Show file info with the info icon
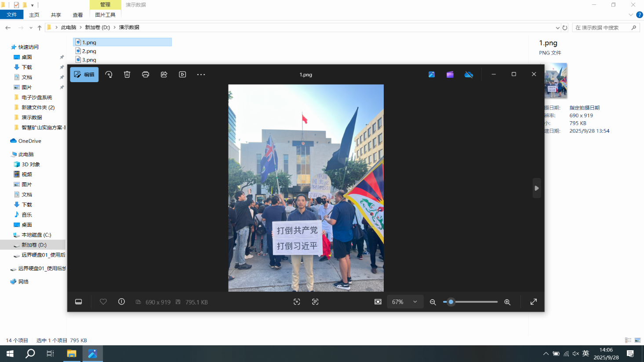 (122, 302)
